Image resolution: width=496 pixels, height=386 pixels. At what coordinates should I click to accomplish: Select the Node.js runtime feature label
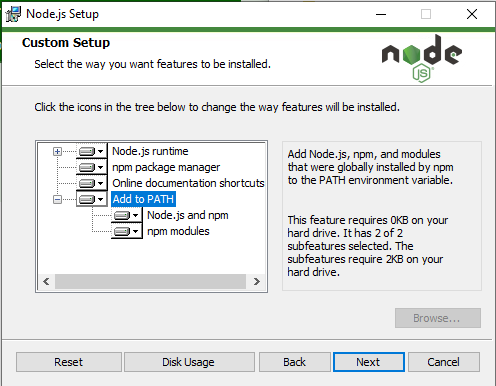(x=150, y=151)
